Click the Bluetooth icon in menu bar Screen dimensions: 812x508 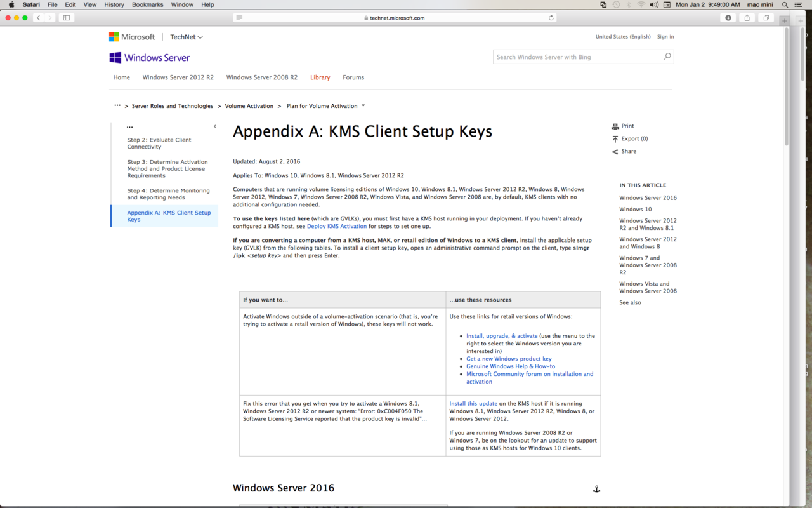pos(629,4)
